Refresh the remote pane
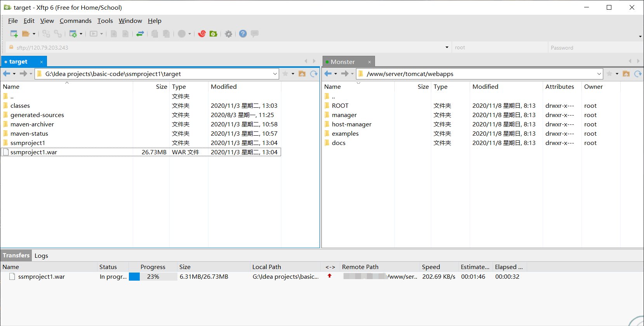Image resolution: width=644 pixels, height=326 pixels. click(x=638, y=74)
